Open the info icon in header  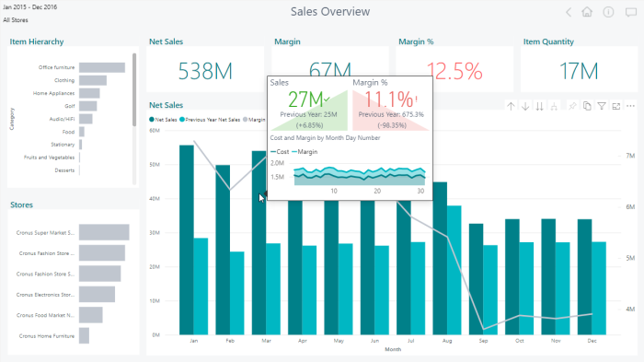(x=608, y=12)
